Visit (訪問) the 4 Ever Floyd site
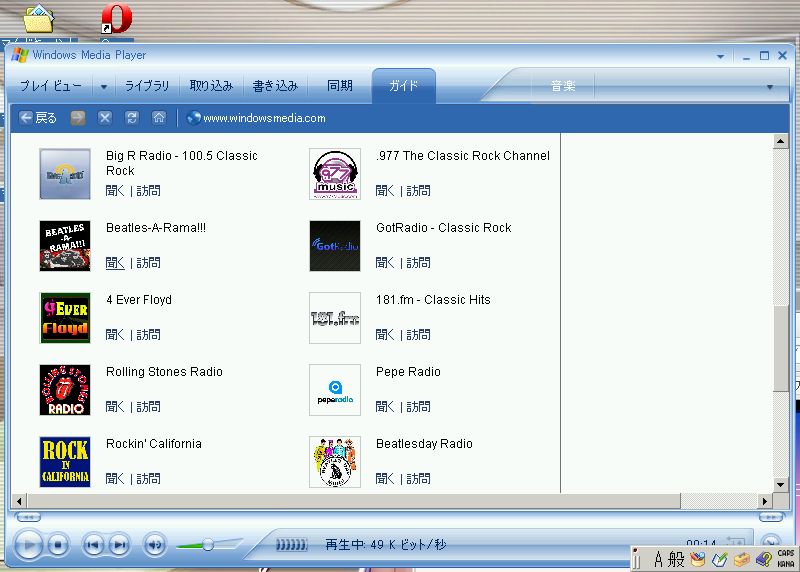The width and height of the screenshot is (800, 572). (148, 335)
